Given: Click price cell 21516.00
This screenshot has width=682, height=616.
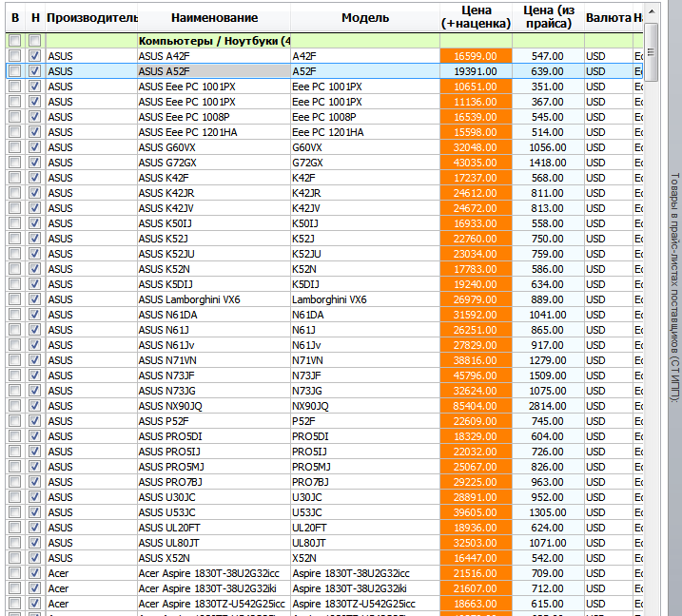Looking at the screenshot, I should (476, 573).
